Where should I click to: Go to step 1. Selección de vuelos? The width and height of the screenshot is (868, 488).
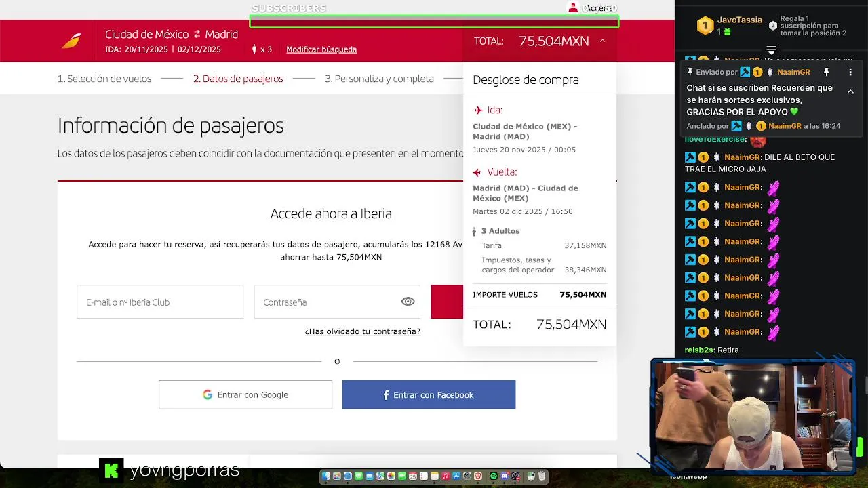point(104,79)
